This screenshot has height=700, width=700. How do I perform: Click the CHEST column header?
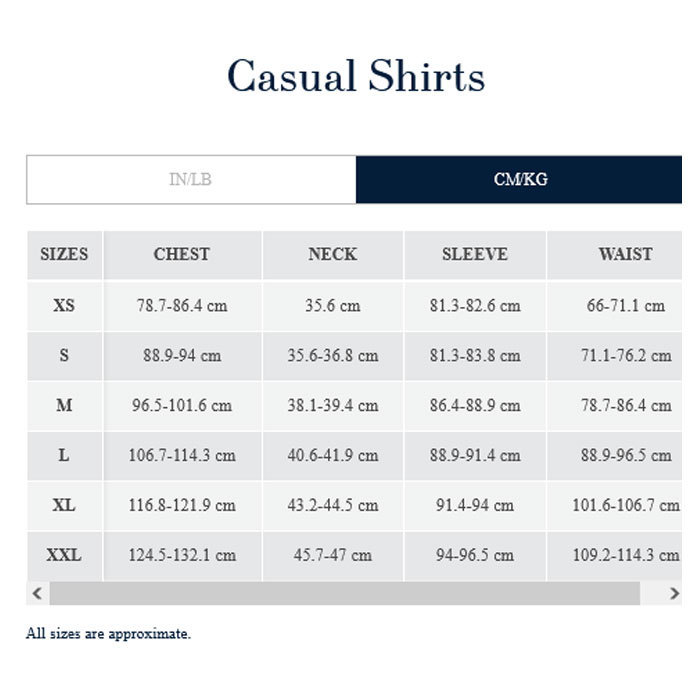(182, 255)
